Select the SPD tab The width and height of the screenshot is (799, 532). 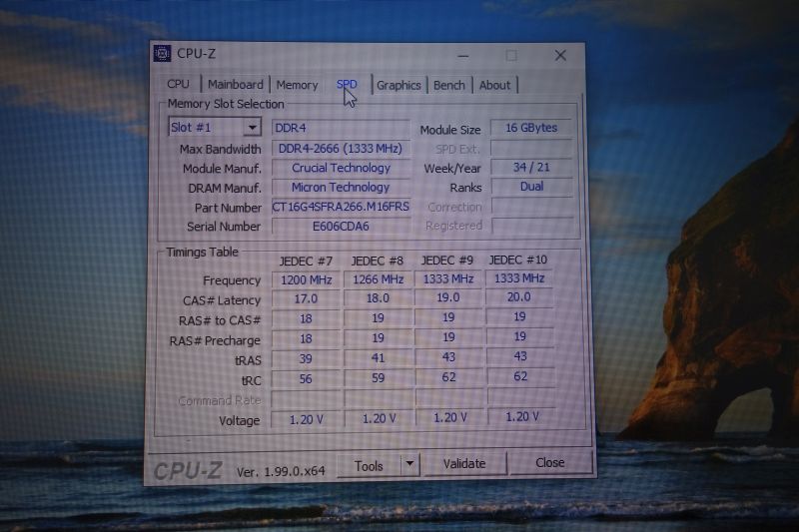pos(347,84)
